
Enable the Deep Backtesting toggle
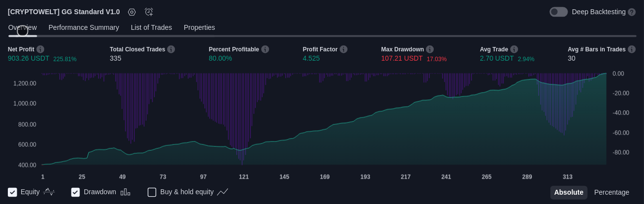tap(558, 12)
